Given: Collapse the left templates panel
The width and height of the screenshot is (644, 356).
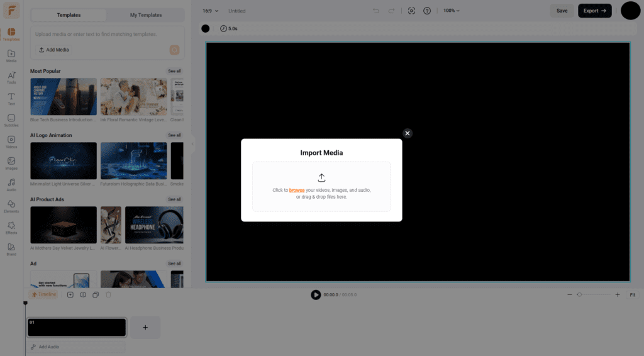Looking at the screenshot, I should [192, 144].
